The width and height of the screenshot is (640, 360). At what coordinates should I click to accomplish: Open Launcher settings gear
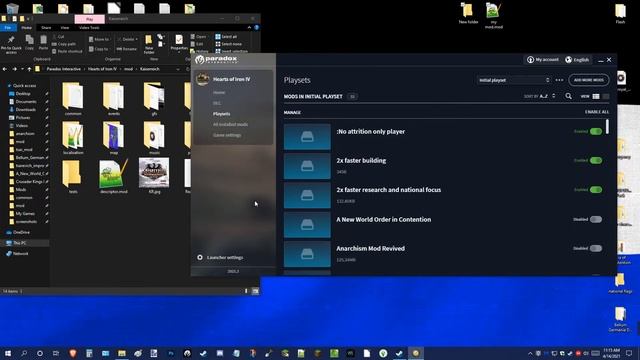point(200,258)
